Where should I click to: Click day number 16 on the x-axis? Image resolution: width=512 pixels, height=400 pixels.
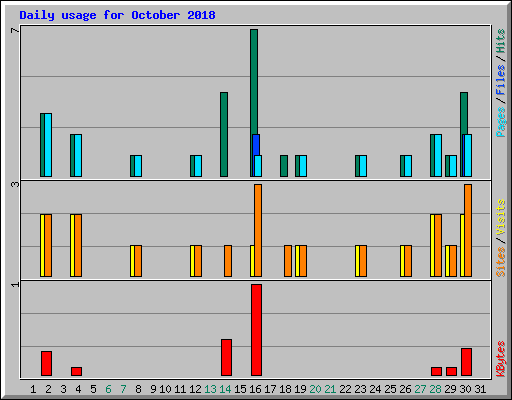tap(255, 389)
